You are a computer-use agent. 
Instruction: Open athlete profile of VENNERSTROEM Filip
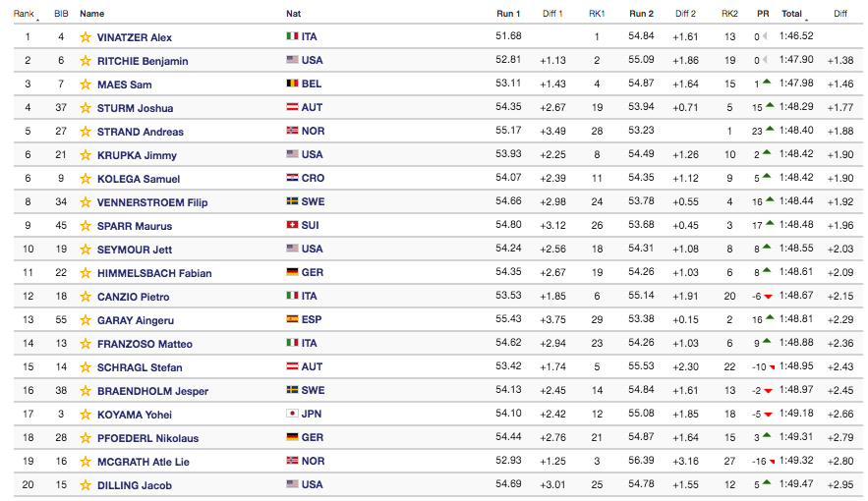[152, 203]
